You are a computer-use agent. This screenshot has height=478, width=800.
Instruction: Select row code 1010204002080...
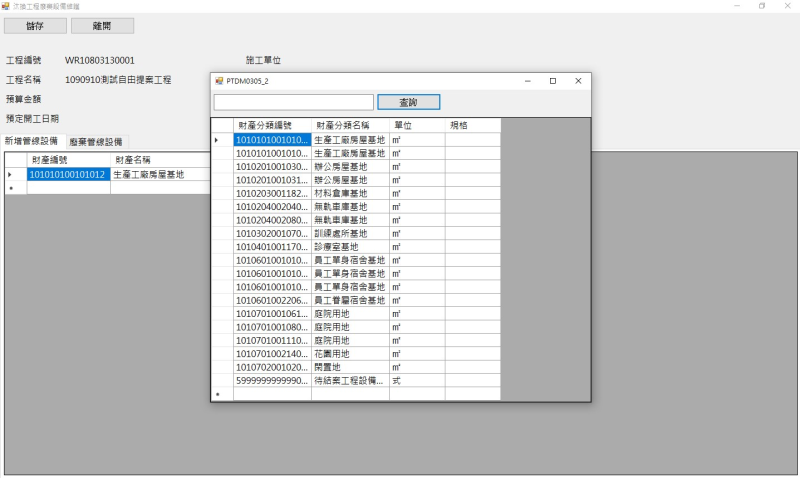tap(272, 220)
